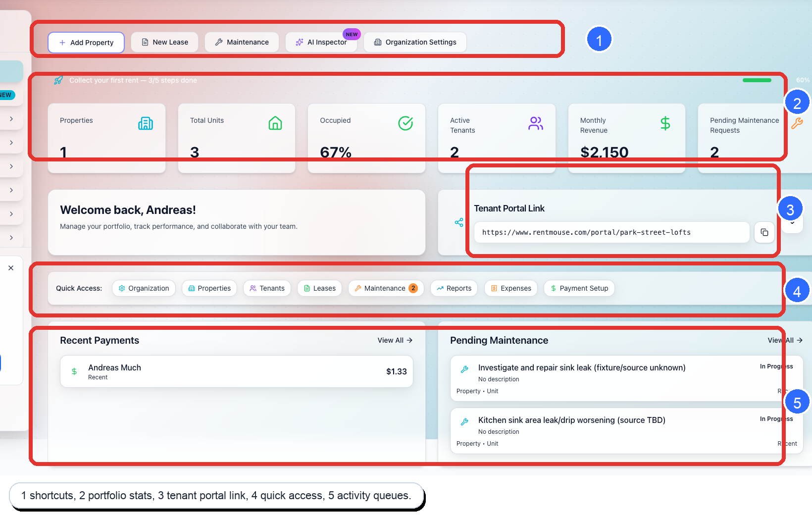Collapse the chevron below the Tenant Portal card
Viewport: 812px width, 518px height.
(793, 224)
